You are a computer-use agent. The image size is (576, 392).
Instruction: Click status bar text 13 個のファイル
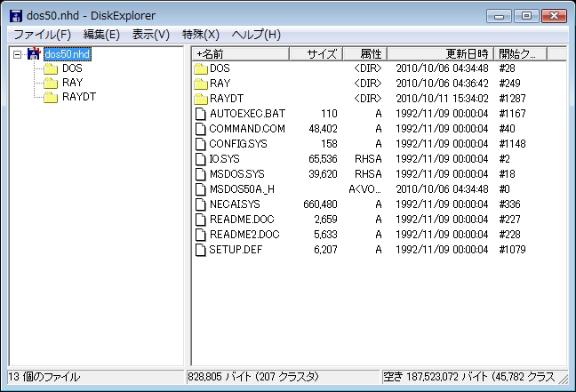[x=44, y=377]
